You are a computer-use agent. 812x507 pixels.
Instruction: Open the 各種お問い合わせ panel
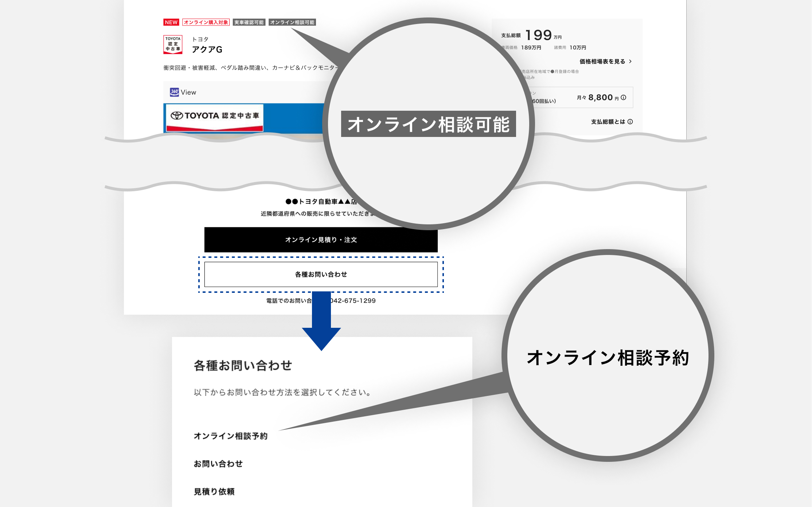click(321, 275)
